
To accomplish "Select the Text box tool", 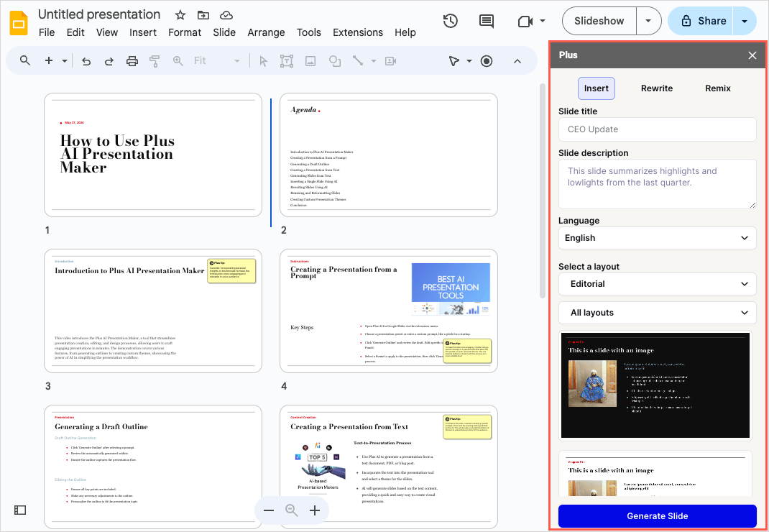I will 287,61.
